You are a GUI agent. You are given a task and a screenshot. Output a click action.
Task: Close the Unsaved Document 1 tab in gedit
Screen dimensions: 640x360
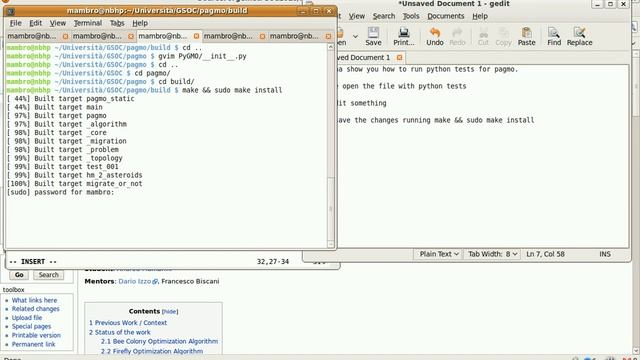click(399, 58)
